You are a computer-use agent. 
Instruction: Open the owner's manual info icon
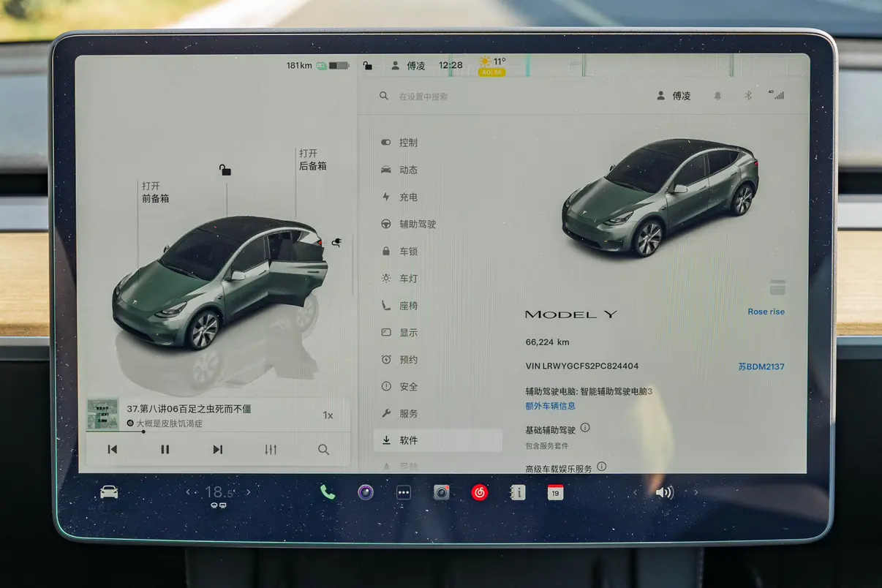click(517, 492)
